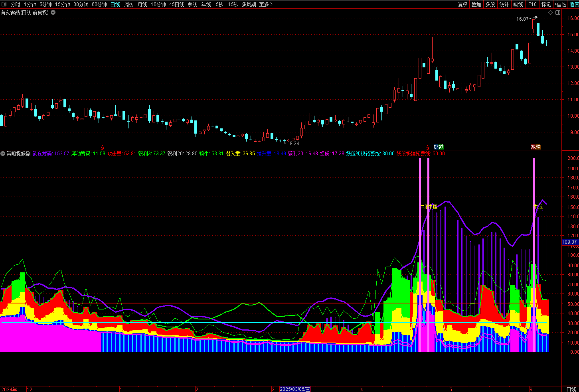Switch to 季线 quarterly chart
Screen dimensions: 579x392
[193, 4]
